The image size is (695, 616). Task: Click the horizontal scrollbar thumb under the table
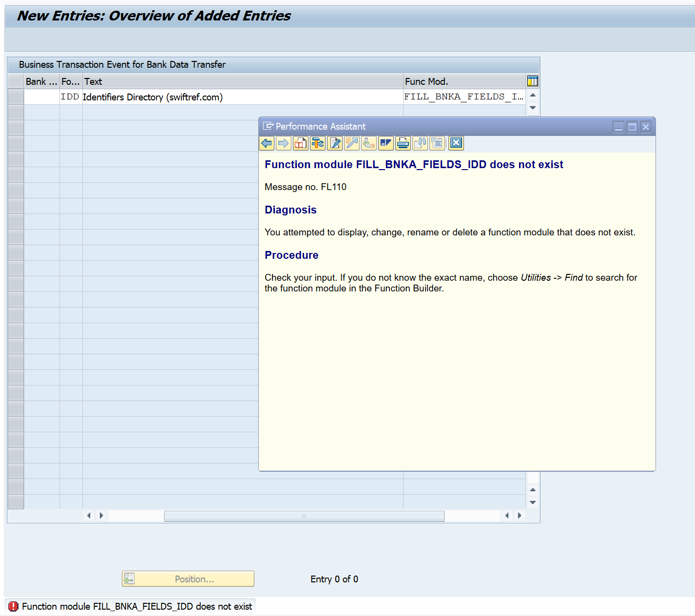coord(304,516)
